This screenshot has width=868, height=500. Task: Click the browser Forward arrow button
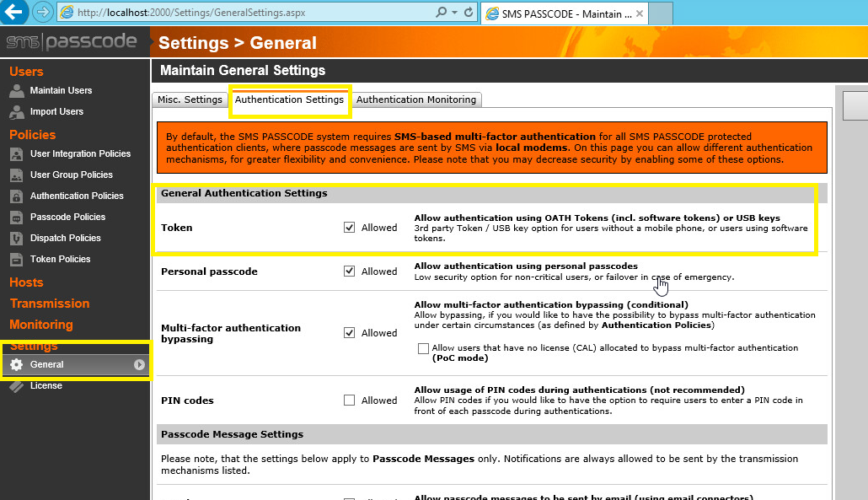click(x=43, y=12)
